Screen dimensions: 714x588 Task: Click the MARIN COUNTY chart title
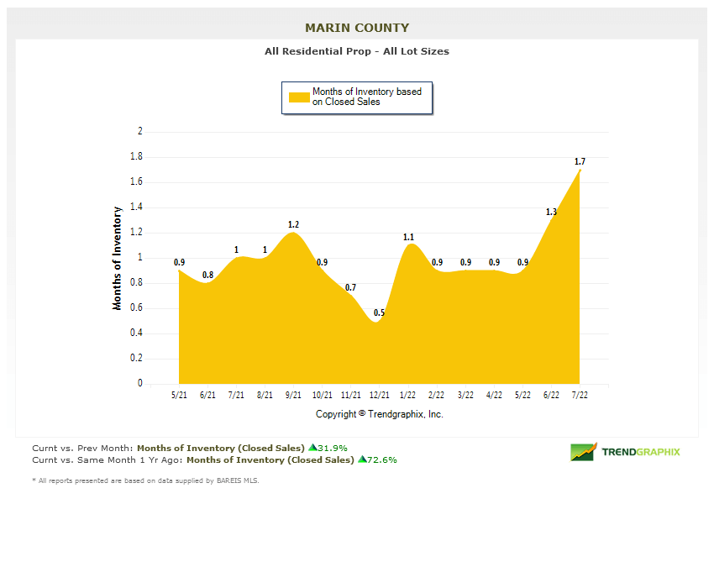(x=357, y=28)
